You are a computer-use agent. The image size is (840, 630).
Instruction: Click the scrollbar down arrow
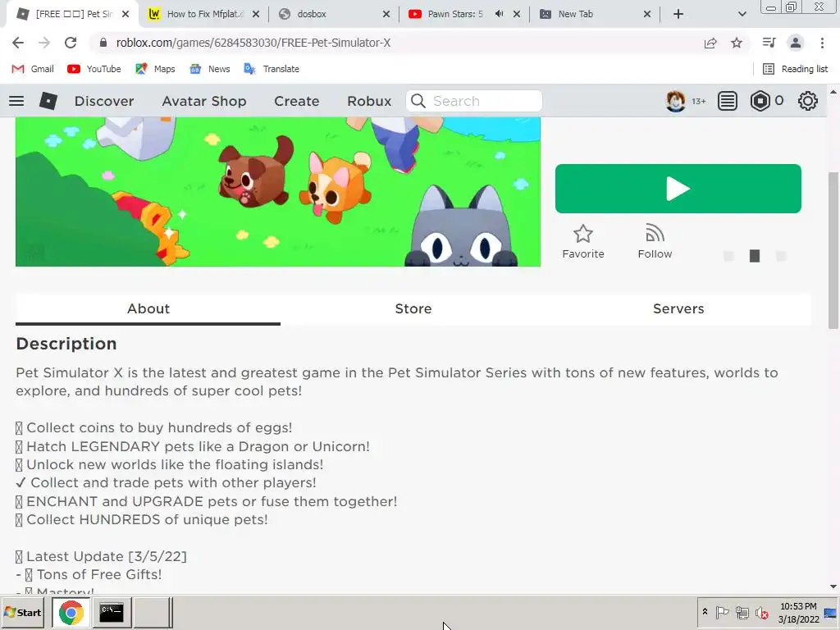tap(833, 587)
